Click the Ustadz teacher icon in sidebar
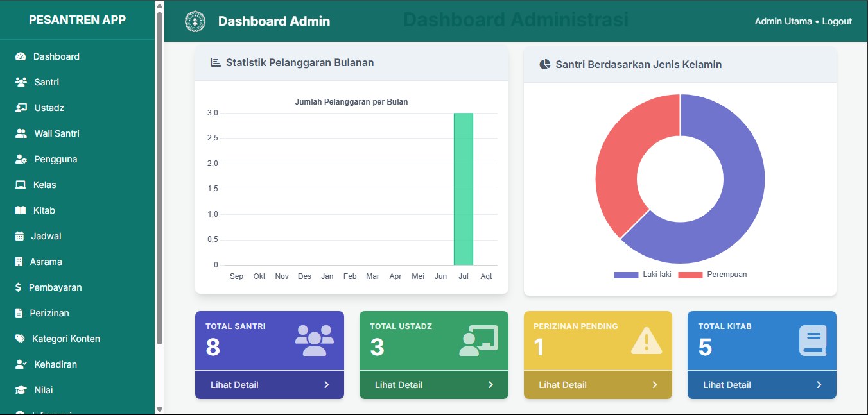The width and height of the screenshot is (868, 415). point(21,108)
